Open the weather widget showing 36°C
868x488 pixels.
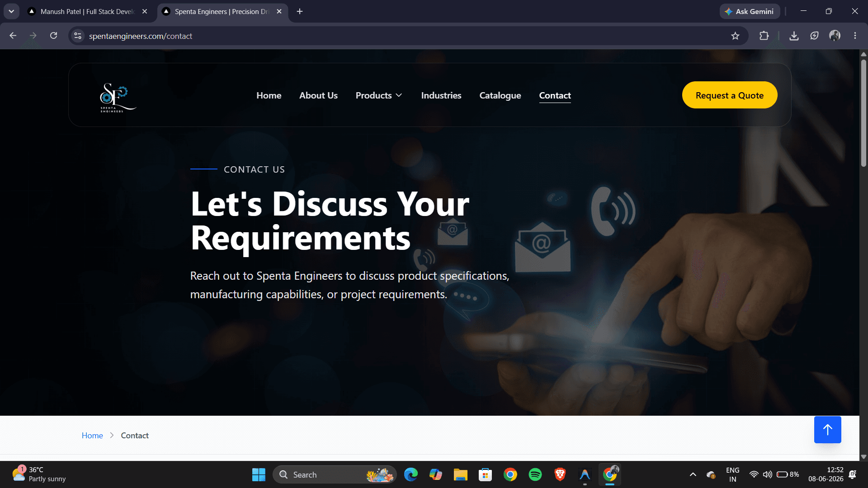click(x=39, y=474)
